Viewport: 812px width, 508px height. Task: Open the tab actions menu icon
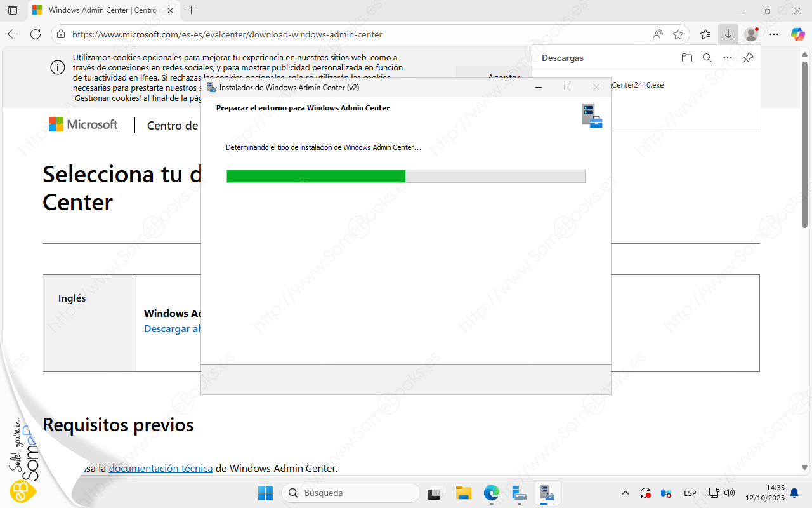pos(13,10)
